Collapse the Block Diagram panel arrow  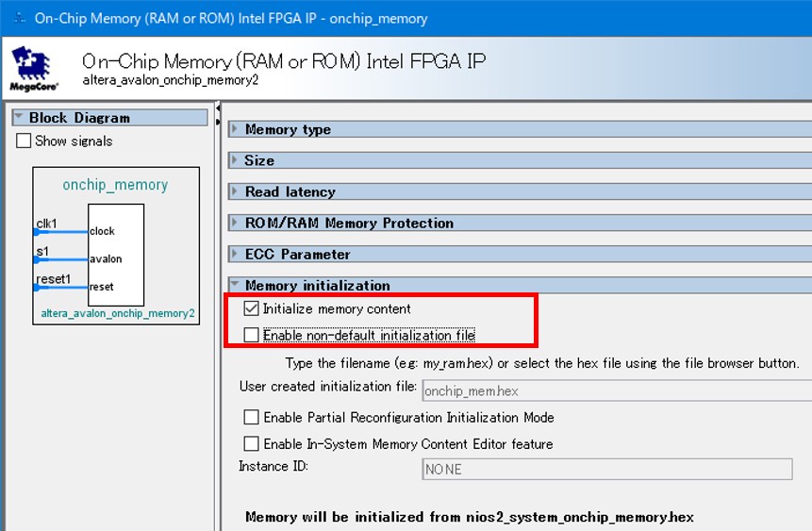(19, 118)
